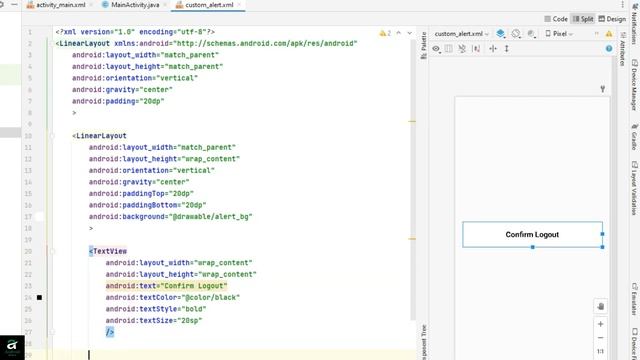
Task: Close the MainActivity.java tab
Action: click(165, 5)
